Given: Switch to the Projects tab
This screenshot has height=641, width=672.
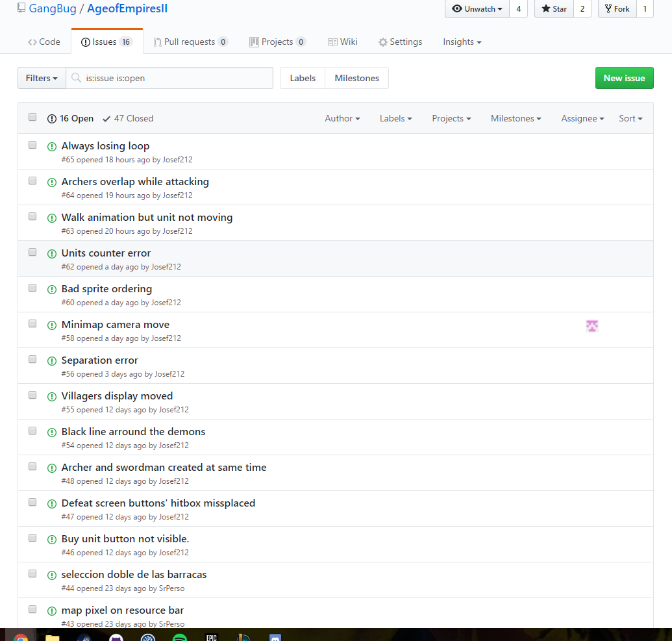Looking at the screenshot, I should click(278, 42).
